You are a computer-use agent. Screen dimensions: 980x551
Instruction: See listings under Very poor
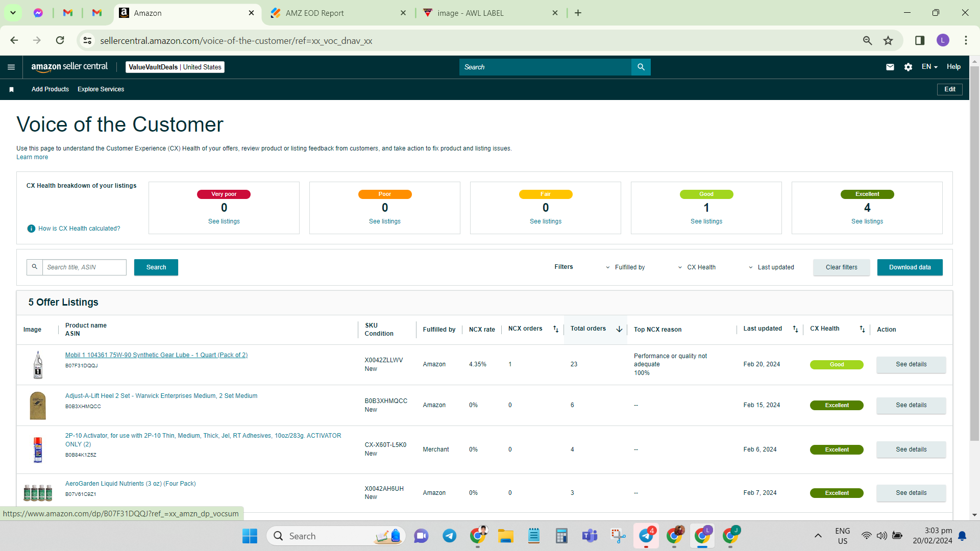(224, 221)
